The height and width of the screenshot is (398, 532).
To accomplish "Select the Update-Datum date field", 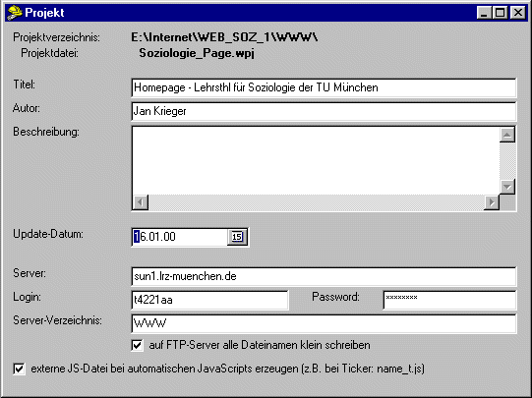I will (180, 237).
